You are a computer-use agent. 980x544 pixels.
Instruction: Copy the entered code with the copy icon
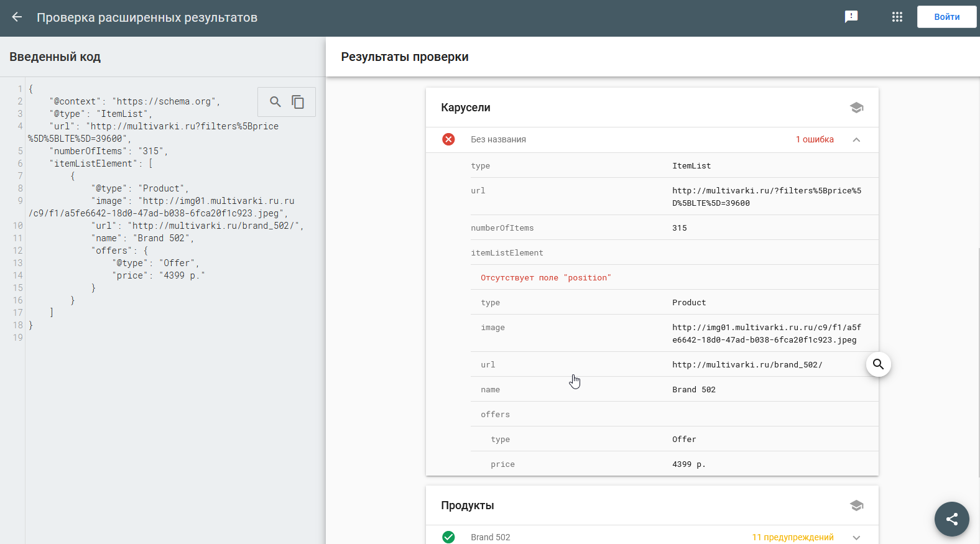(298, 102)
